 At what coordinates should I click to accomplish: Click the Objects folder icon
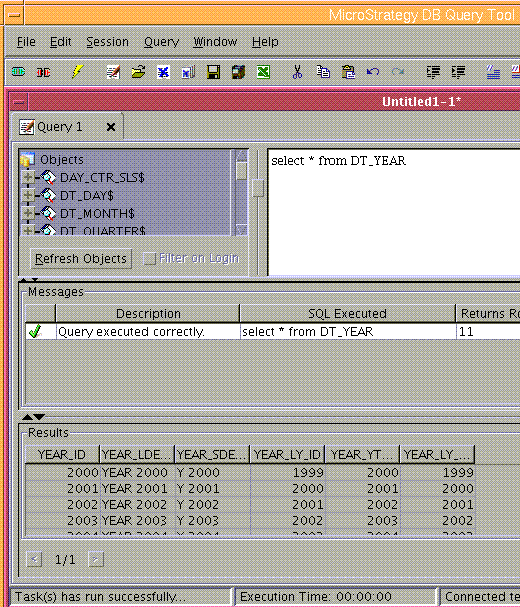point(27,159)
